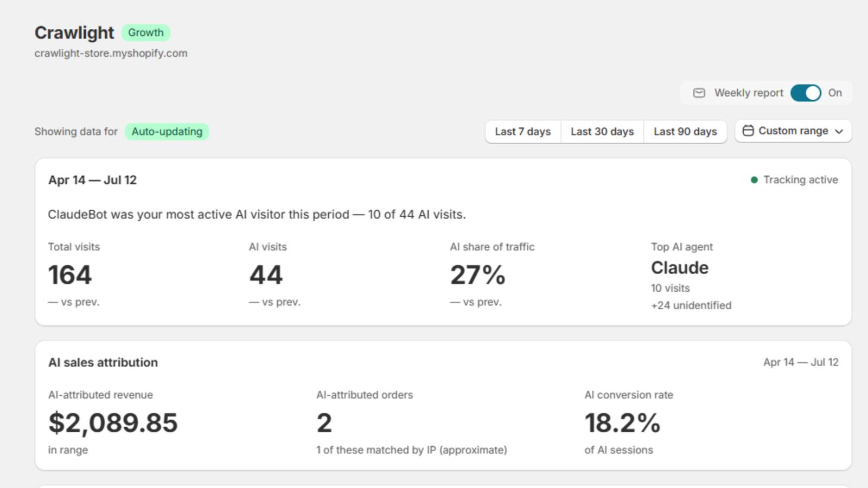Viewport: 868px width, 488px height.
Task: Click the AI sales attribution heading
Action: (x=103, y=363)
